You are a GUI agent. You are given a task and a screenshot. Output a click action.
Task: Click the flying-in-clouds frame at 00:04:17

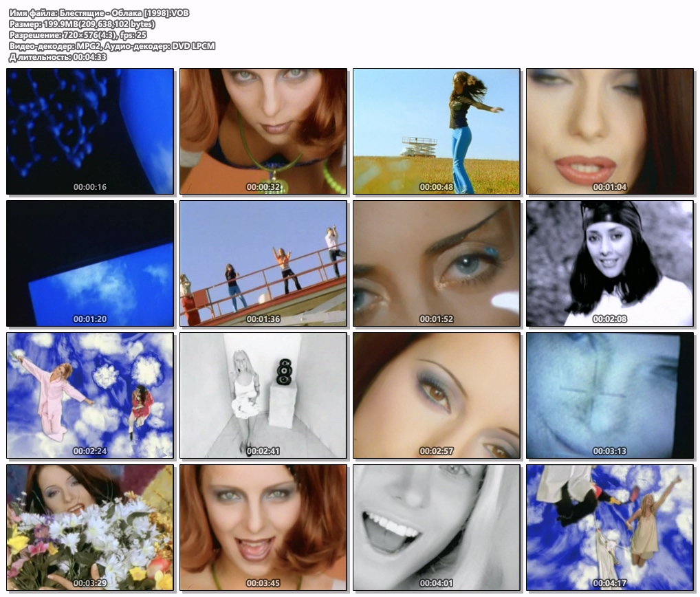click(x=610, y=528)
